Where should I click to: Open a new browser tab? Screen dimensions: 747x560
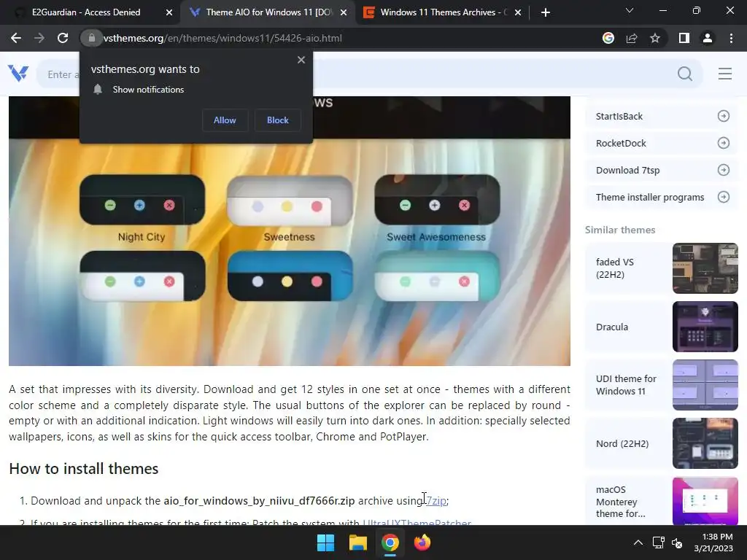(x=546, y=12)
